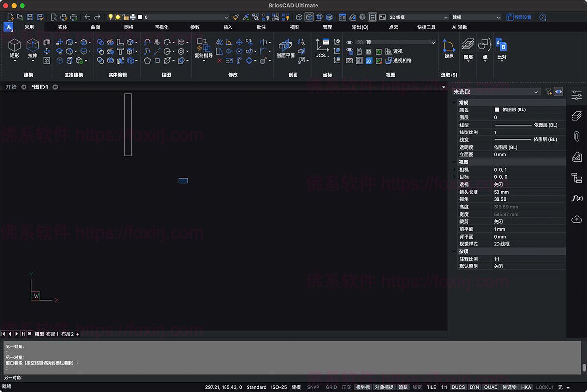This screenshot has height=392, width=587.
Task: Disable DYN dynamic input in status bar
Action: (x=474, y=387)
